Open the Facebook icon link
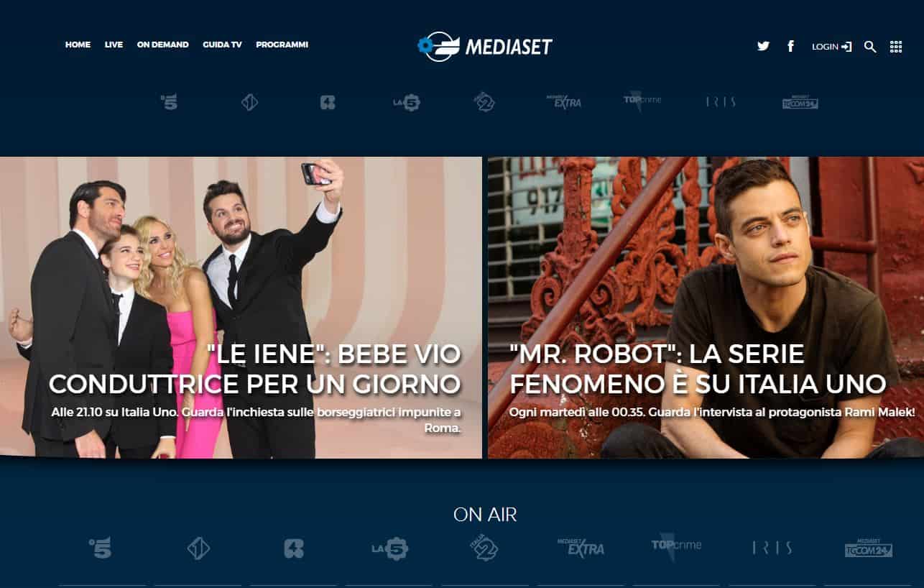Viewport: 924px width, 588px height. [790, 46]
